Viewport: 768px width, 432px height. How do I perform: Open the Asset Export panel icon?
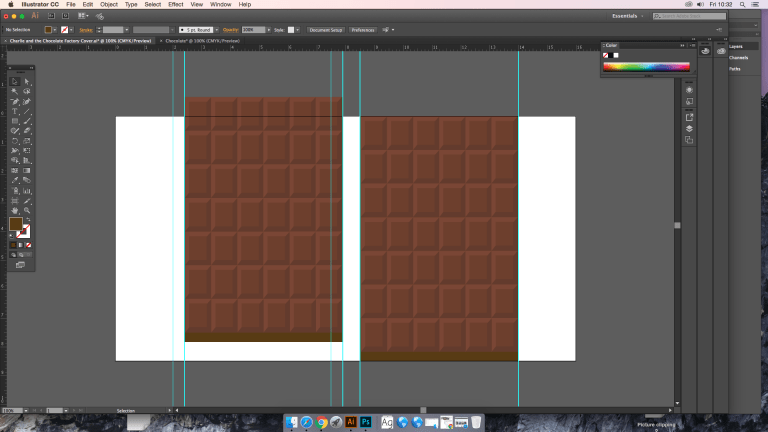(689, 116)
